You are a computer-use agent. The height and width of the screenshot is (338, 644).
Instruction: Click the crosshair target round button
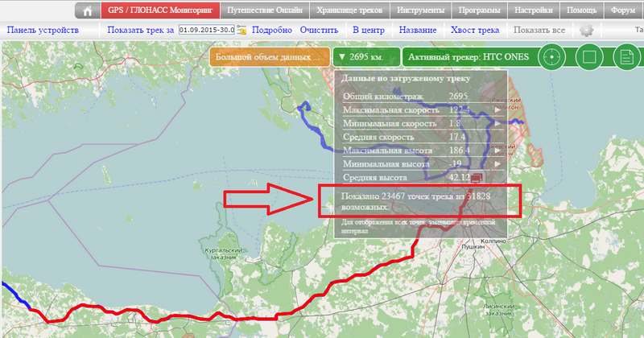(552, 58)
